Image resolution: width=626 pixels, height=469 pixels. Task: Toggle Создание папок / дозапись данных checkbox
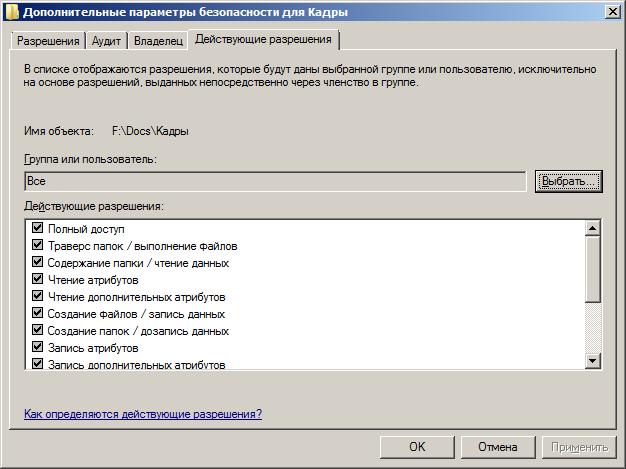[38, 330]
